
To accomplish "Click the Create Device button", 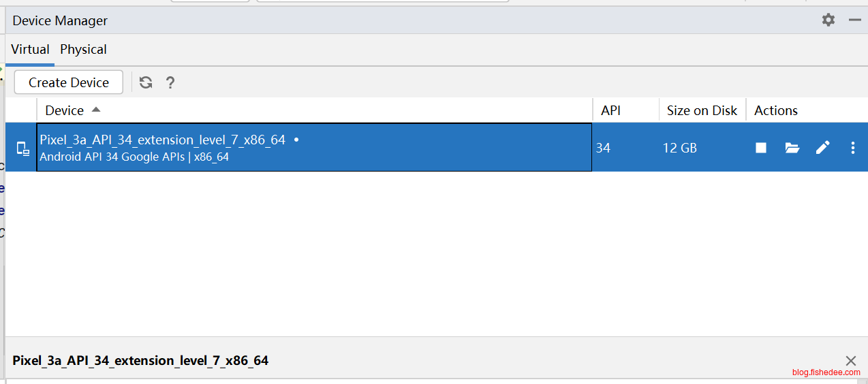I will (69, 82).
